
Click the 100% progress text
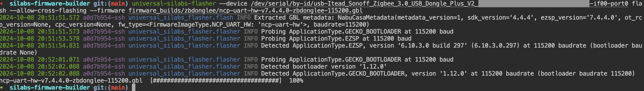296,81
